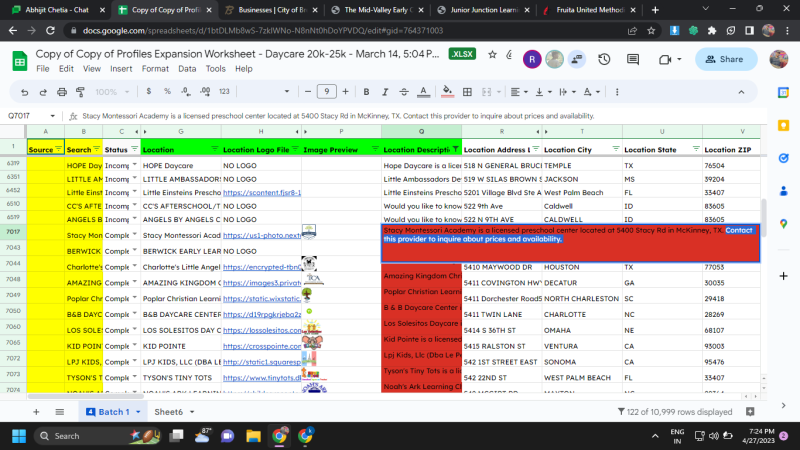
Task: Star the spreadsheet document
Action: (492, 54)
